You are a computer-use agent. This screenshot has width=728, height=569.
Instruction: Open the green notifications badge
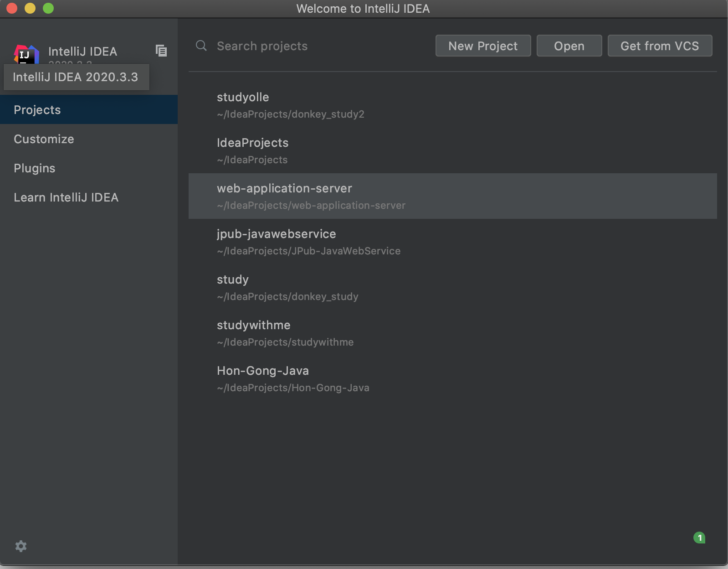tap(699, 538)
